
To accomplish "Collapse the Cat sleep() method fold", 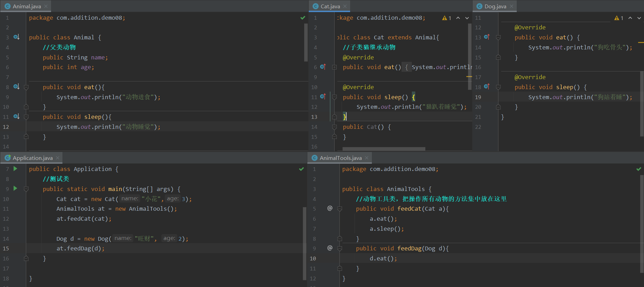I will (334, 97).
